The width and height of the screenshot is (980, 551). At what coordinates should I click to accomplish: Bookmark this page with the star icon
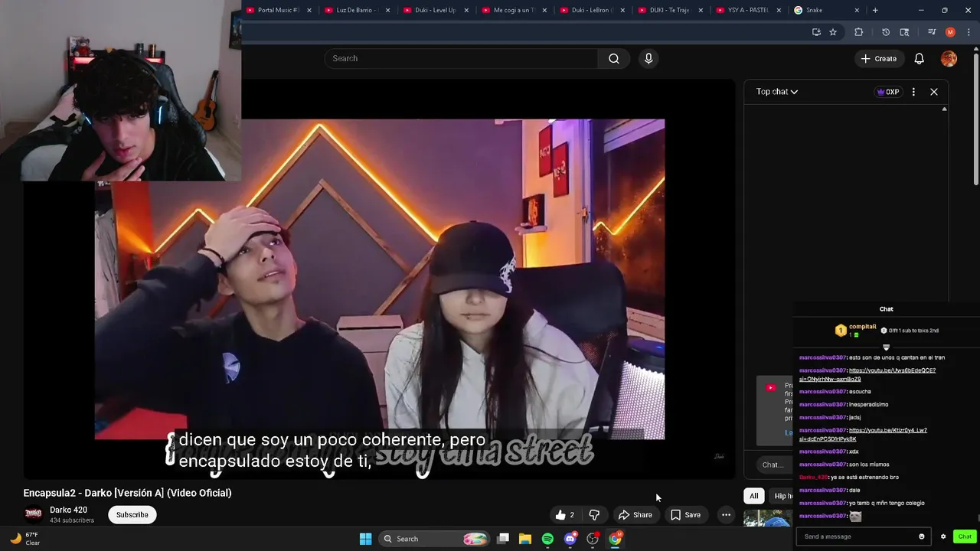coord(833,32)
